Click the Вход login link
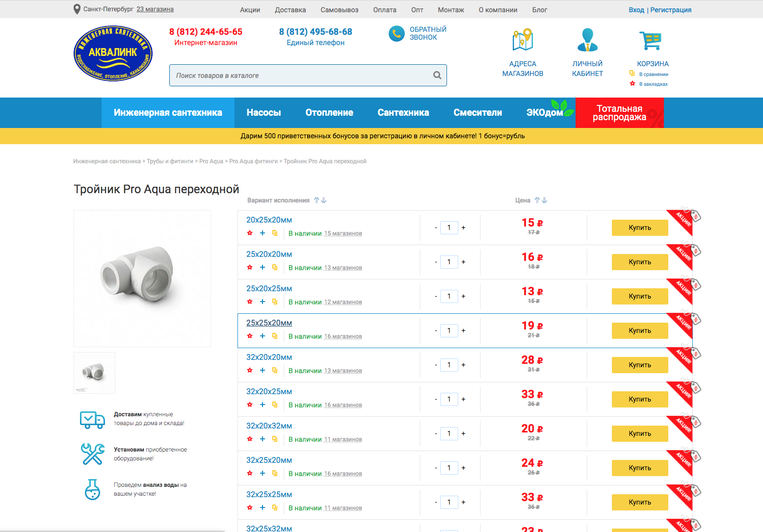 [636, 10]
